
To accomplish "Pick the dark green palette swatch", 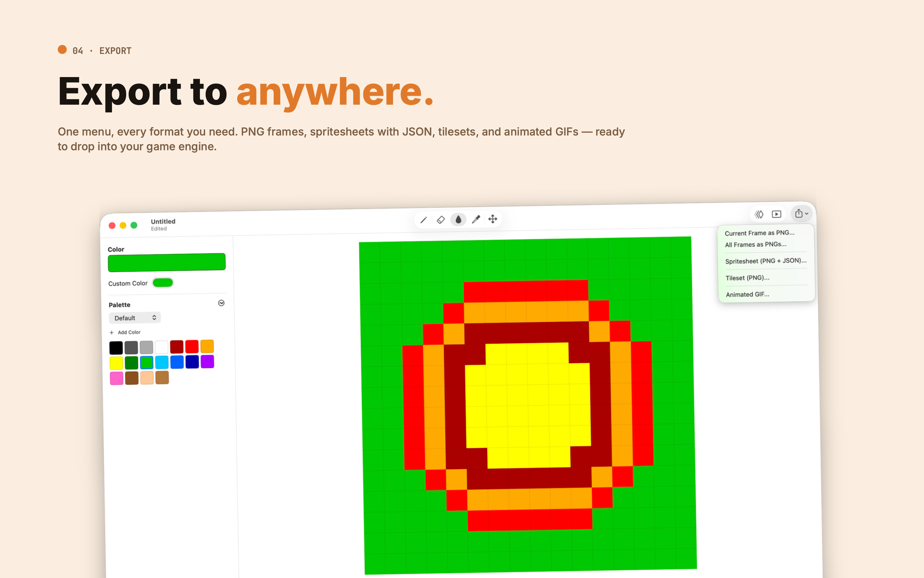I will pyautogui.click(x=131, y=363).
